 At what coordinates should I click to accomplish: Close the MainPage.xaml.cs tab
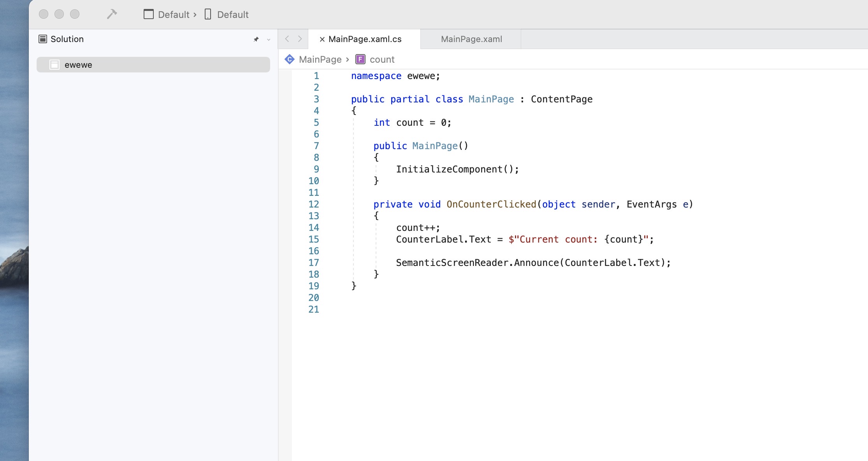pyautogui.click(x=322, y=39)
